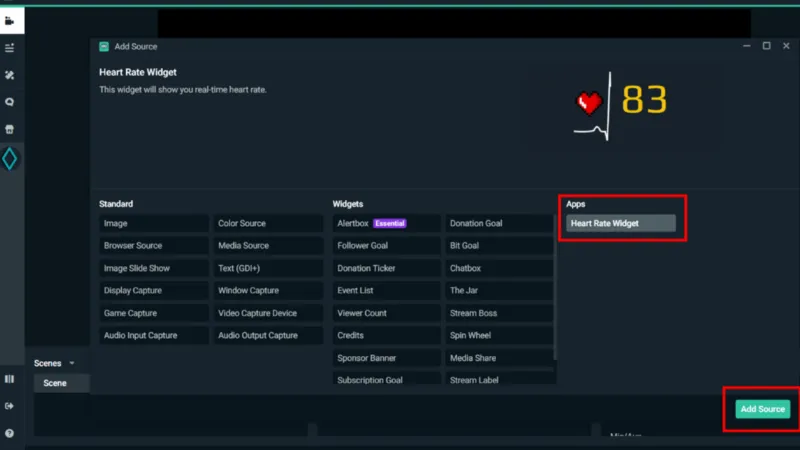Pick the Window Capture source
800x450 pixels.
pyautogui.click(x=268, y=291)
